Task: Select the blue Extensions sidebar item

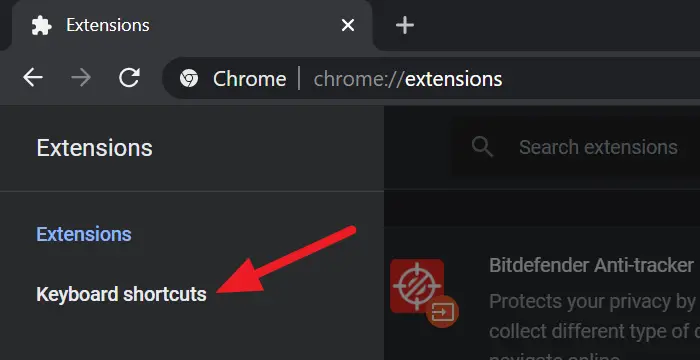Action: point(84,234)
